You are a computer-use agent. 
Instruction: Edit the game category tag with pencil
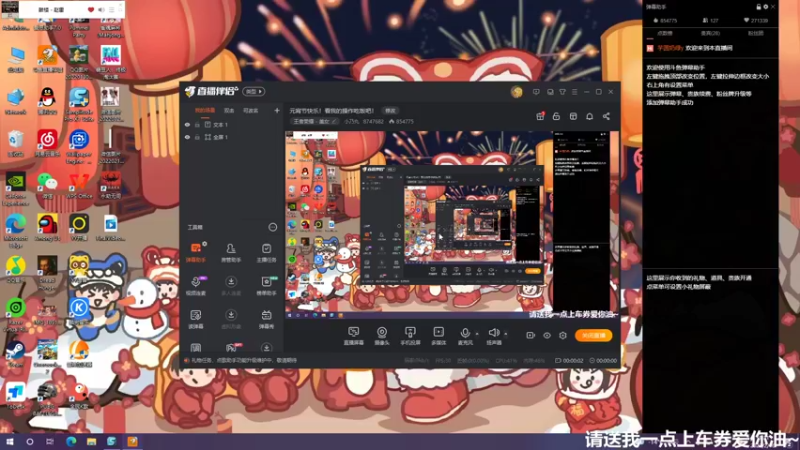pos(334,121)
